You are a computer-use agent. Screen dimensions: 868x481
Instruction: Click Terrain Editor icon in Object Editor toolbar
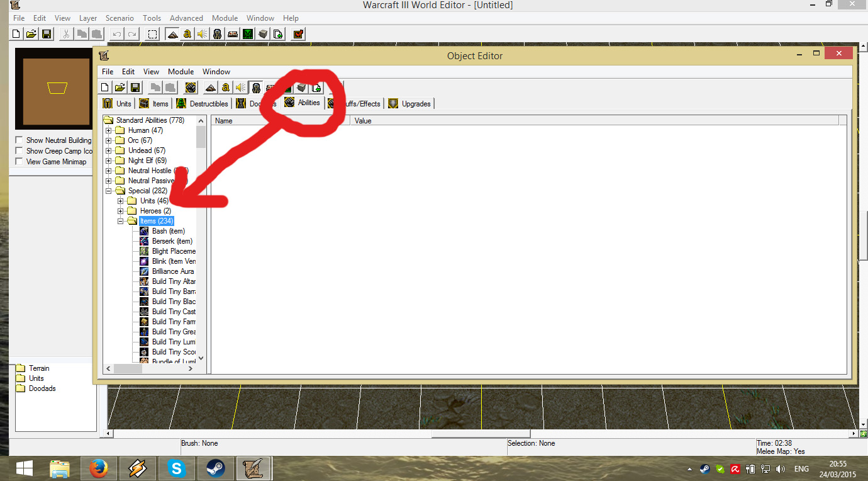[211, 88]
